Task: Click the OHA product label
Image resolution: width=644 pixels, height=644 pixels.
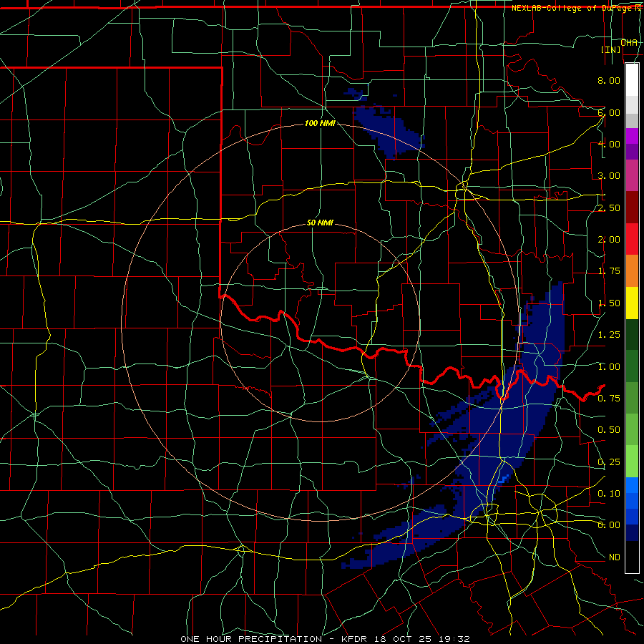Action: point(629,42)
